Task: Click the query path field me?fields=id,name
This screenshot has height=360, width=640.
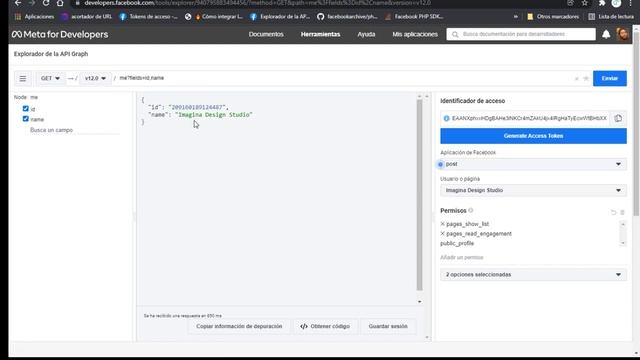Action: (343, 78)
